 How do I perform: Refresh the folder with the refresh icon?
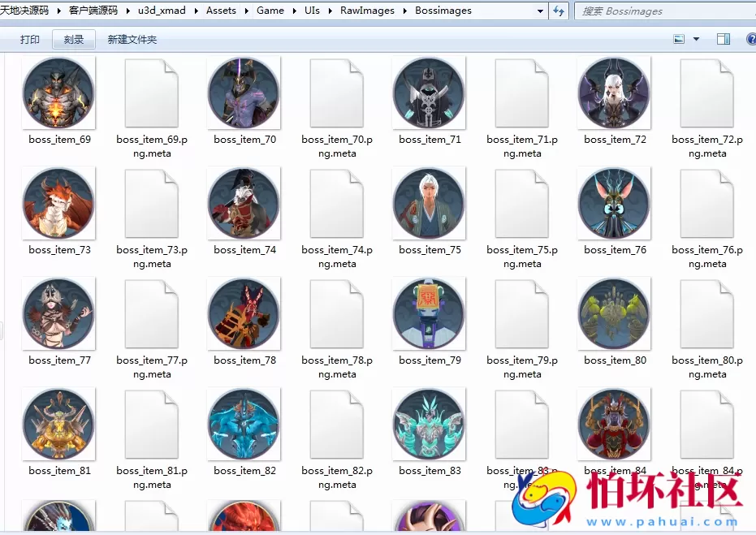coord(558,11)
